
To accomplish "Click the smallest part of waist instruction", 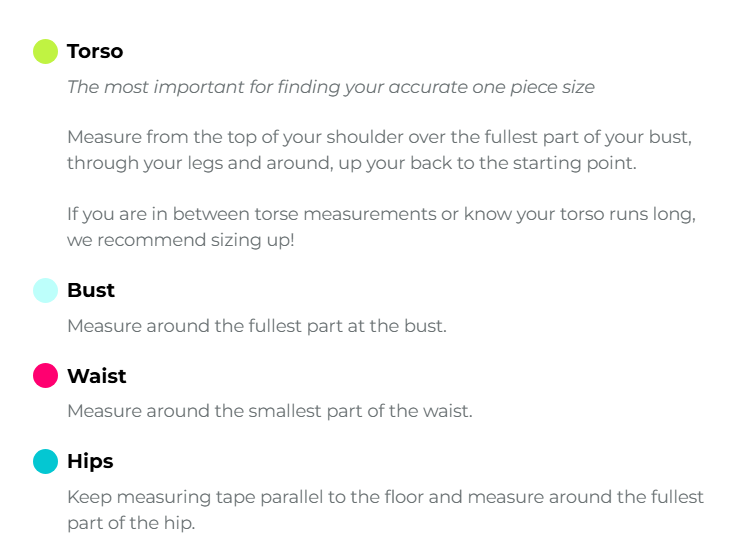I will tap(270, 411).
